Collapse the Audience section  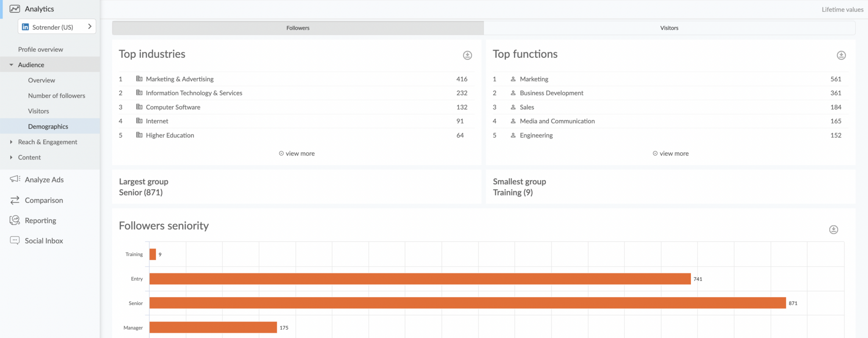click(11, 65)
